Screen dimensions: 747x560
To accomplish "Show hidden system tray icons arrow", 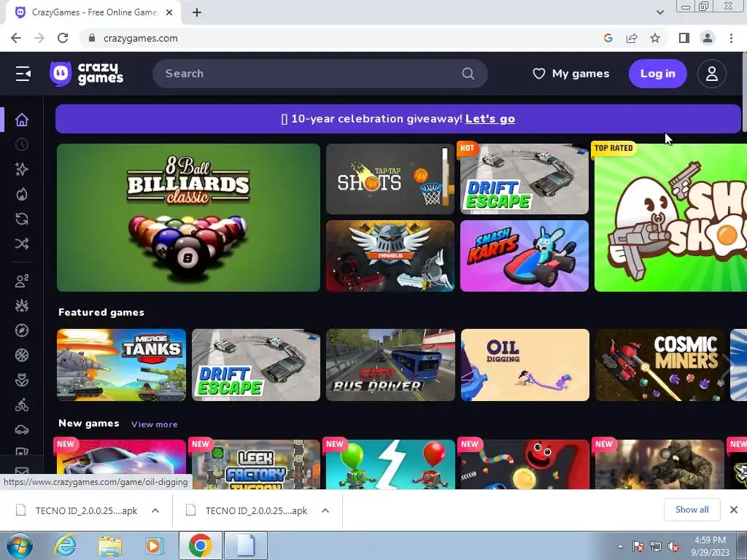I will (620, 546).
